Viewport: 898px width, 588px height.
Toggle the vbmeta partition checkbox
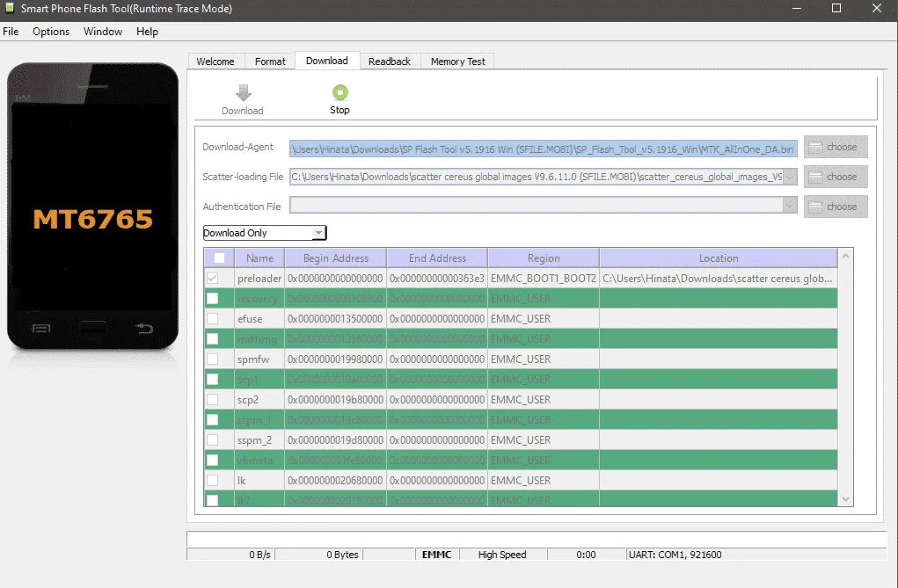(213, 460)
